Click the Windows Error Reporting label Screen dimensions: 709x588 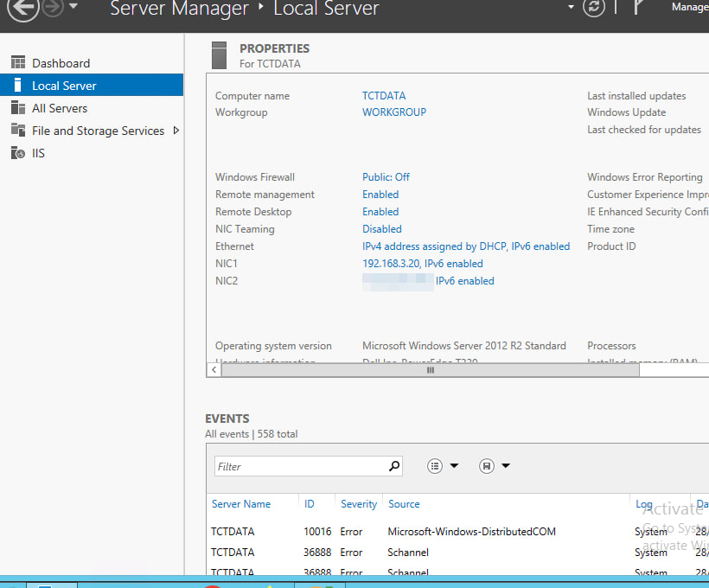tap(645, 177)
